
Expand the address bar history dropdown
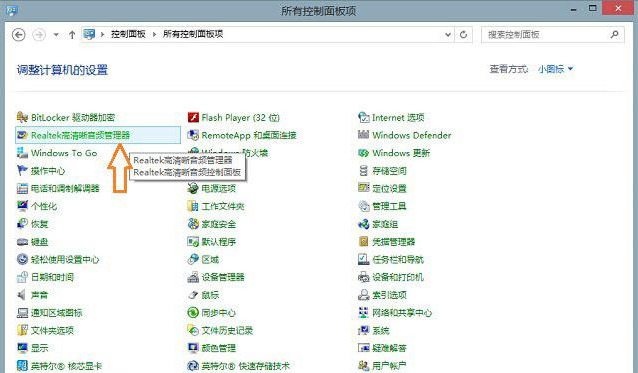[x=448, y=35]
